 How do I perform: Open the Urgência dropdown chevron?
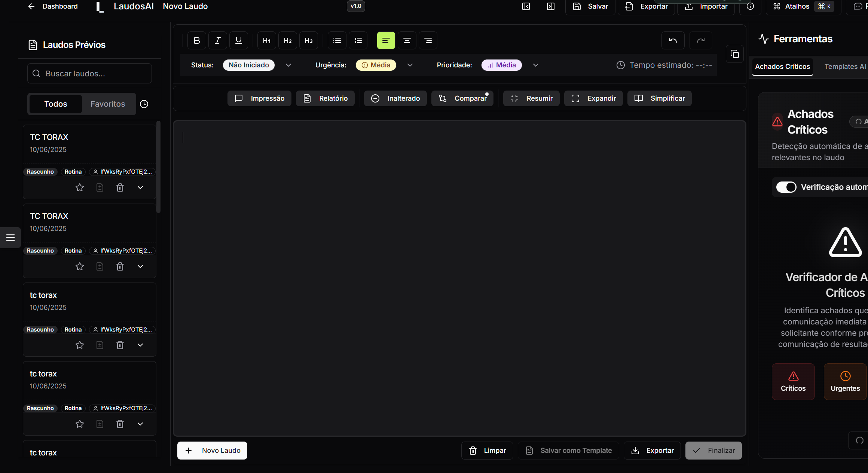[410, 65]
